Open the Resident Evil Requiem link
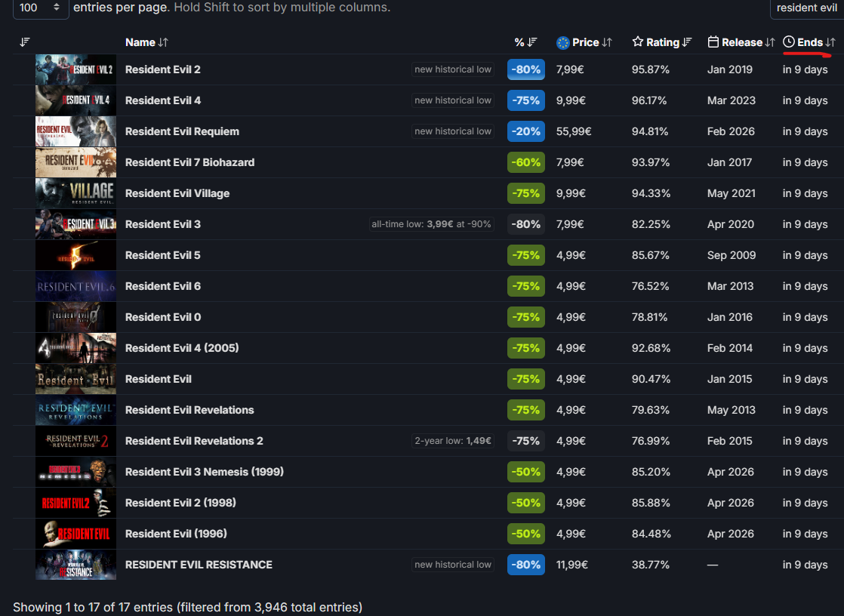Viewport: 844px width, 616px height. (x=182, y=131)
